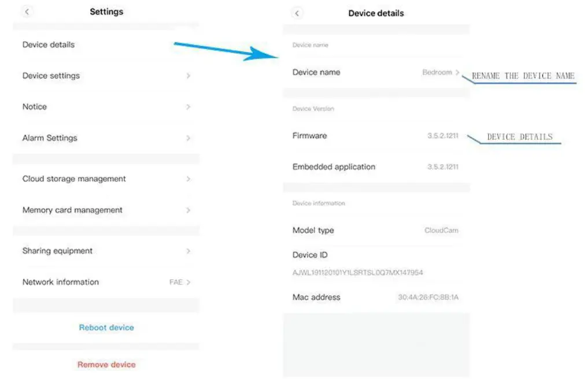The image size is (588, 379).
Task: Select the Firmware version row
Action: tap(310, 136)
